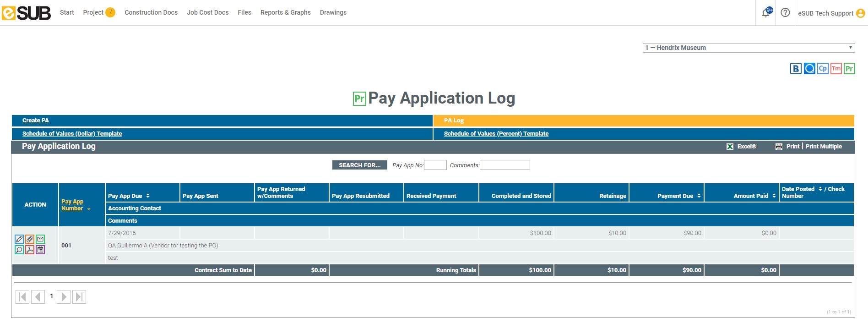Click current page number 1
The image size is (868, 323).
[x=51, y=296]
